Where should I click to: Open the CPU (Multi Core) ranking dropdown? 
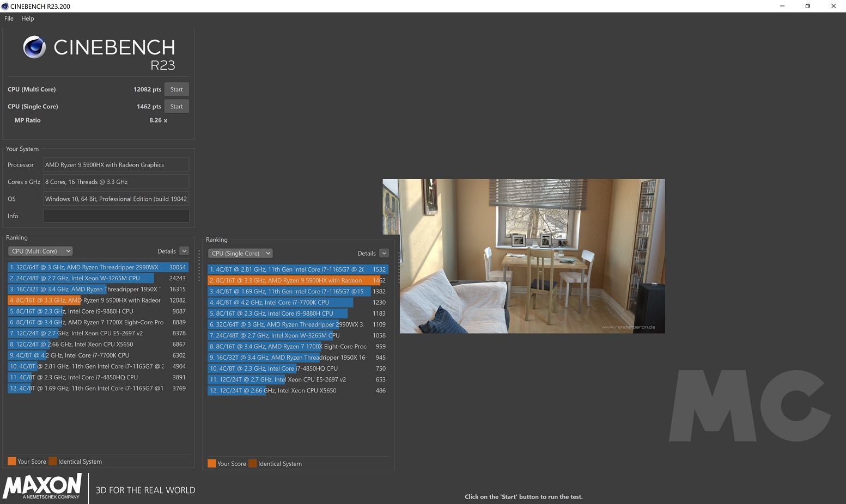[41, 251]
